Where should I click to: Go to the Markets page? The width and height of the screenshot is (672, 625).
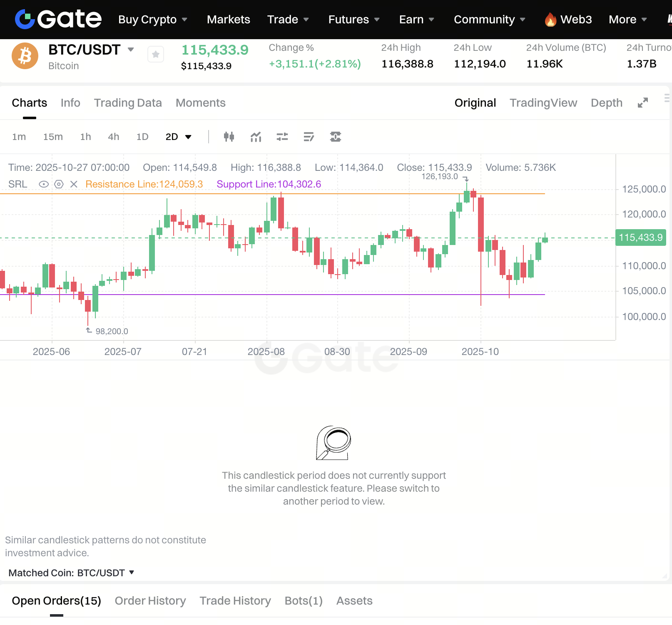[228, 20]
